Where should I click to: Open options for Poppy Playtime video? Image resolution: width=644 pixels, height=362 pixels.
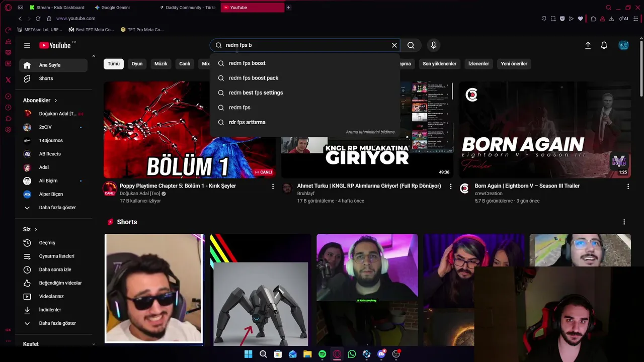[x=273, y=187]
